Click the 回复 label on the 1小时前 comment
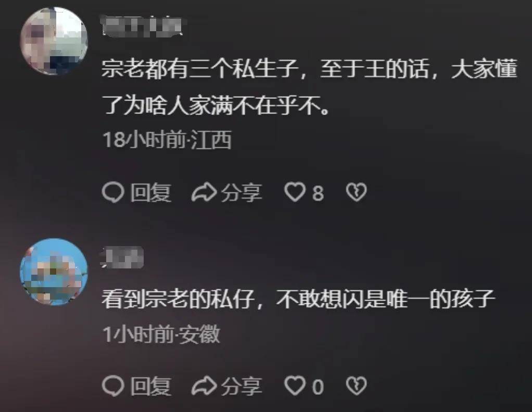 coord(151,386)
